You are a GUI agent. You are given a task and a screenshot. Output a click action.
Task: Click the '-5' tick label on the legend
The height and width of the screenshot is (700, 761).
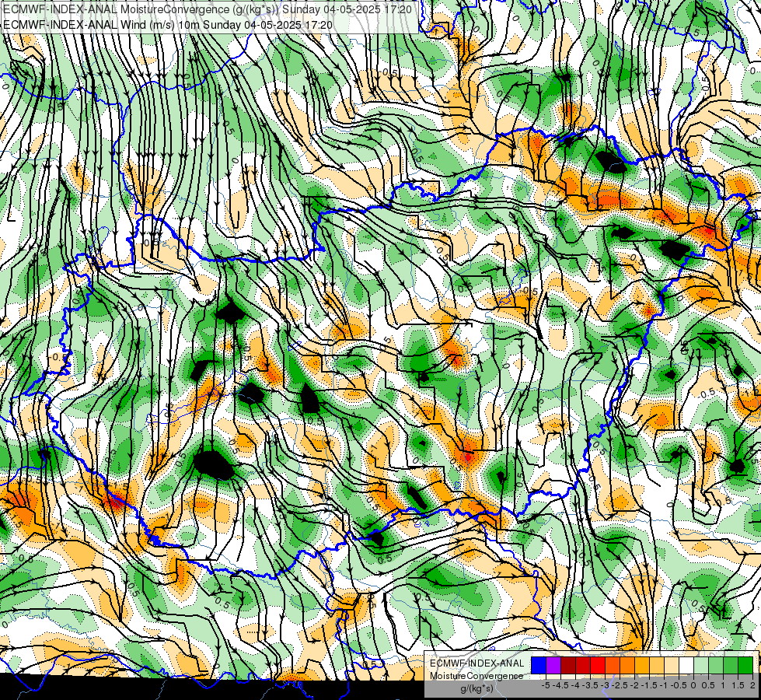[x=546, y=685]
